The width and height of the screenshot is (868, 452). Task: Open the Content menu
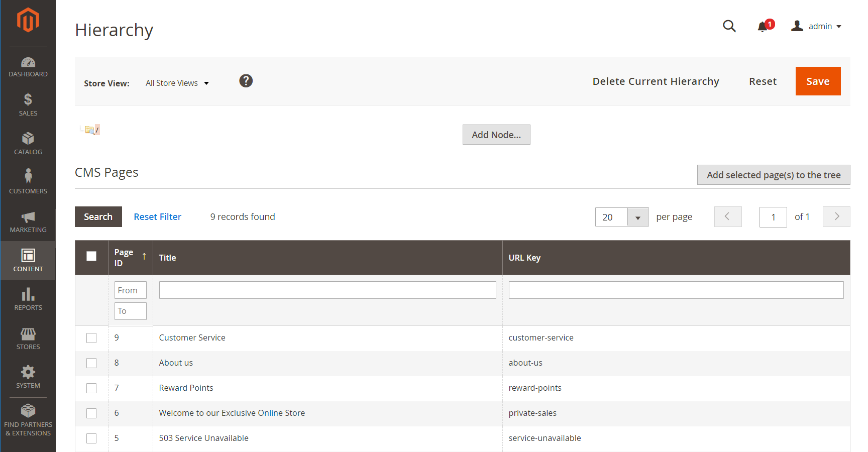point(28,260)
